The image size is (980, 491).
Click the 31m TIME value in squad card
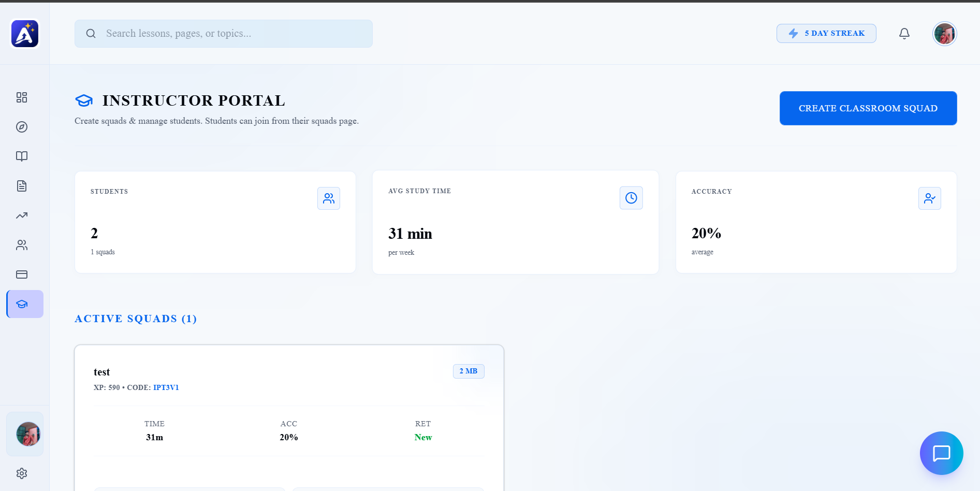click(154, 437)
